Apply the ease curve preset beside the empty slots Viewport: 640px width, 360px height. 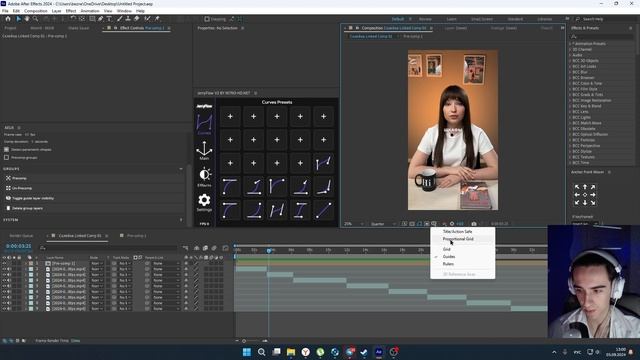click(x=323, y=163)
